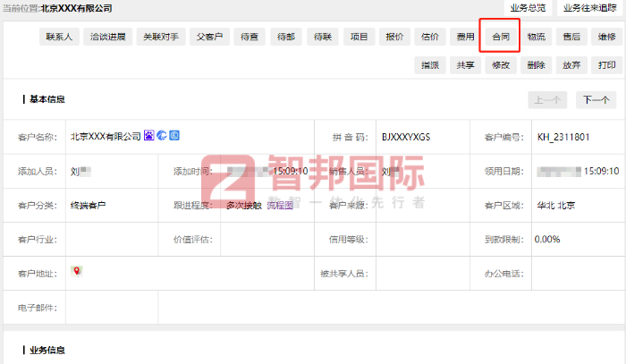
Task: Open the 业务往来追踪 tab
Action: point(590,7)
